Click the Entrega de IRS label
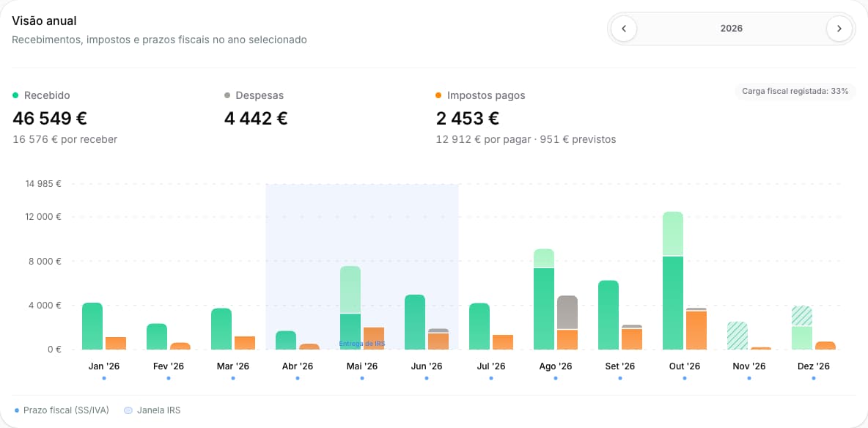The image size is (868, 428). [362, 344]
